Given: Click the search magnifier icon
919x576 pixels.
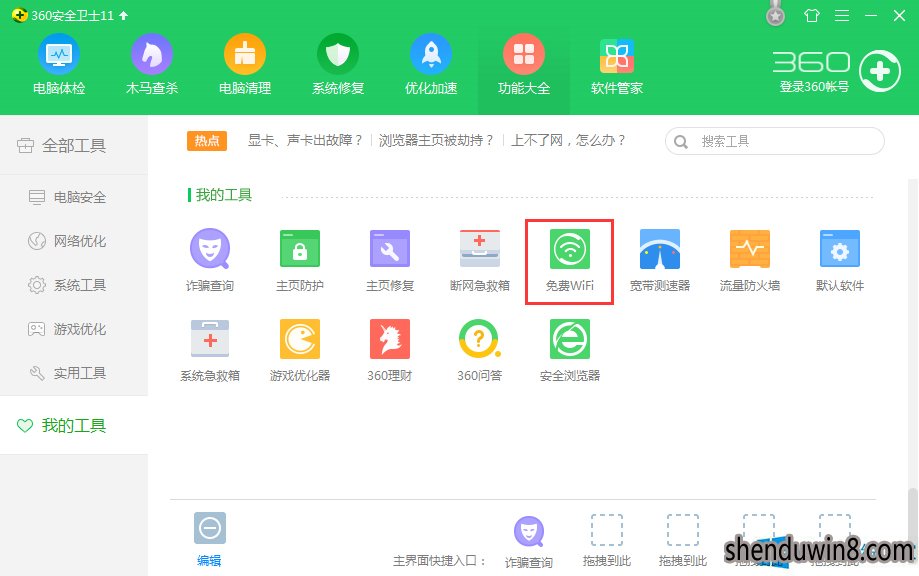Looking at the screenshot, I should [x=680, y=142].
